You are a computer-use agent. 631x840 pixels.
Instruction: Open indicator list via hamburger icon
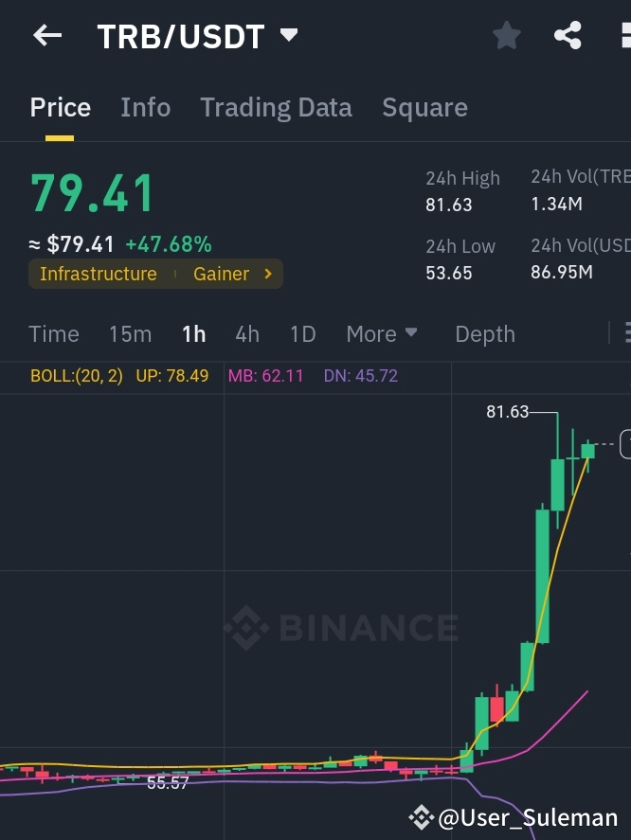pyautogui.click(x=626, y=333)
